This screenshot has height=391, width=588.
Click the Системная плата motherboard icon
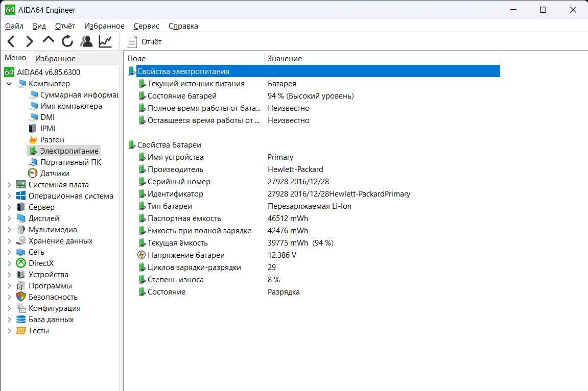[x=21, y=185]
